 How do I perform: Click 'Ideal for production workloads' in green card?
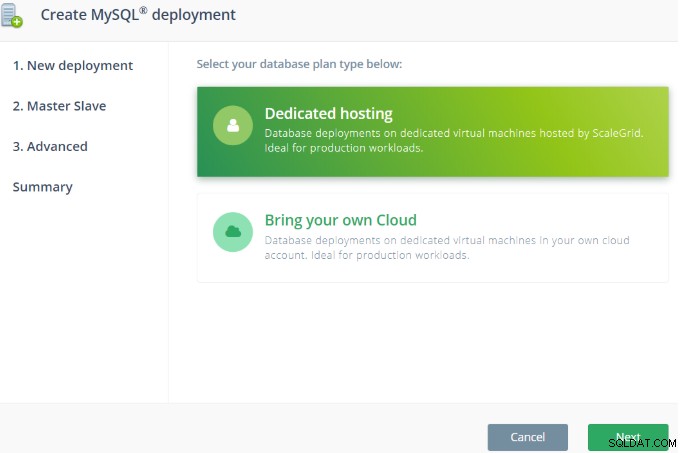coord(344,148)
